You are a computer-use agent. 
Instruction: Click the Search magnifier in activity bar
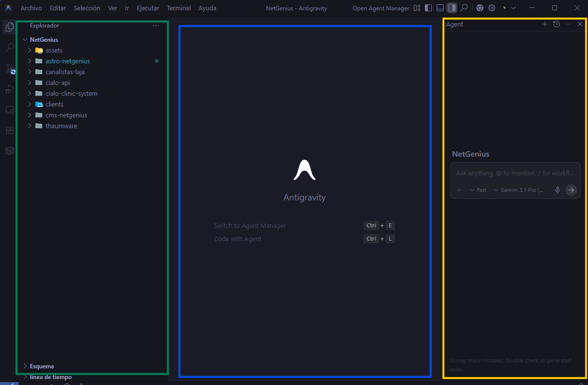9,48
